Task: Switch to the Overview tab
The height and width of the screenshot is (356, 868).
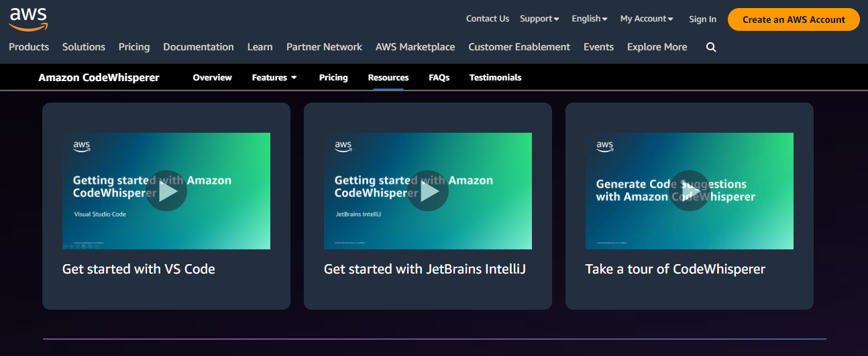Action: (x=212, y=78)
